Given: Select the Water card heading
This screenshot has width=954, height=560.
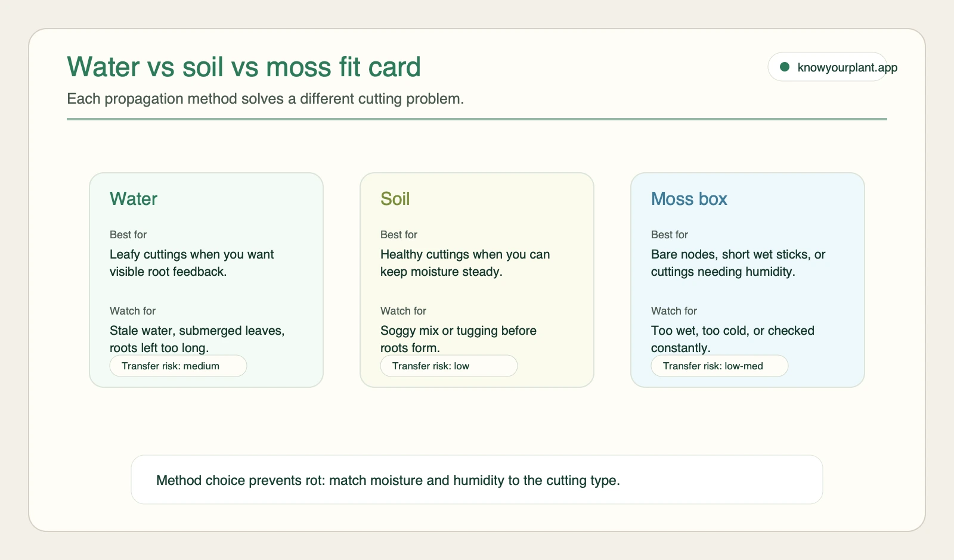Looking at the screenshot, I should pyautogui.click(x=134, y=198).
